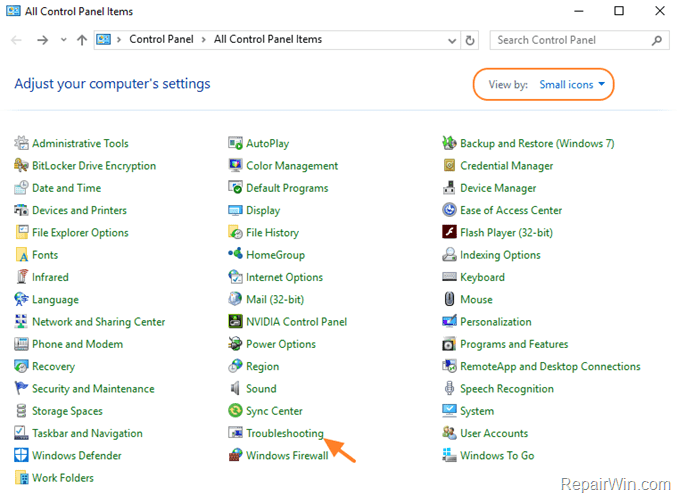
Task: Click the search magnifier icon
Action: pyautogui.click(x=657, y=41)
